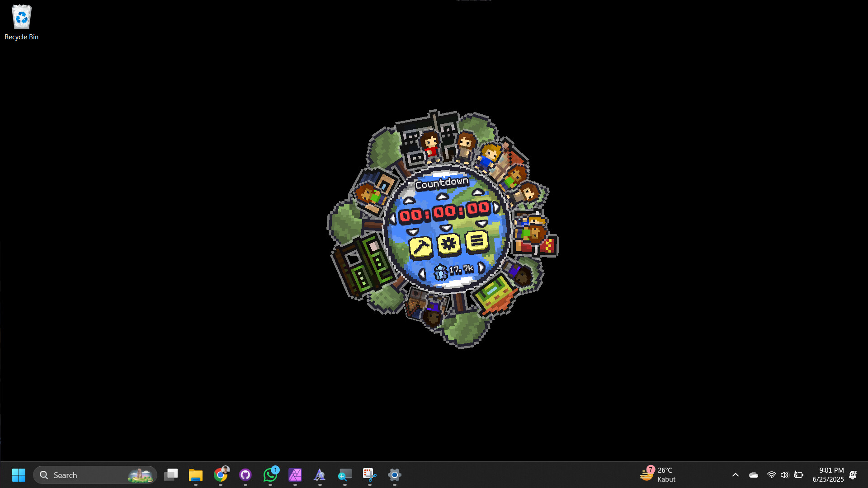This screenshot has height=488, width=868.
Task: Open GitHub Desktop from taskbar
Action: [245, 475]
